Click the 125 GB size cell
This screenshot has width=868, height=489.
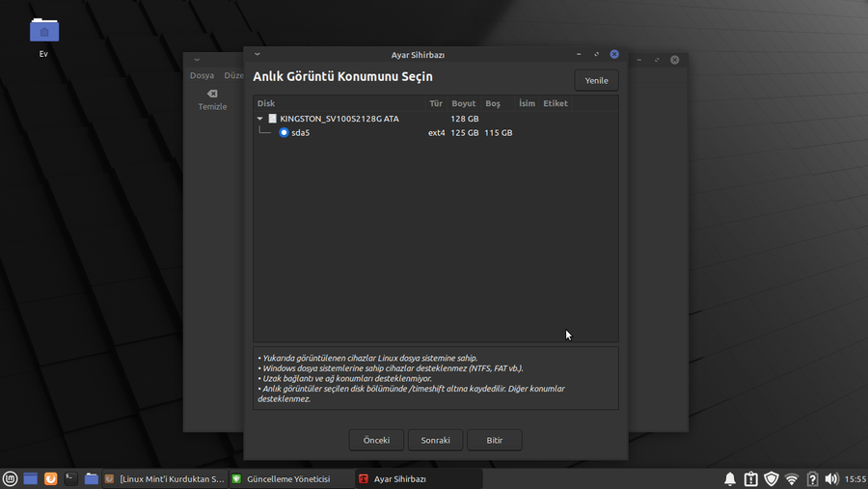(465, 133)
